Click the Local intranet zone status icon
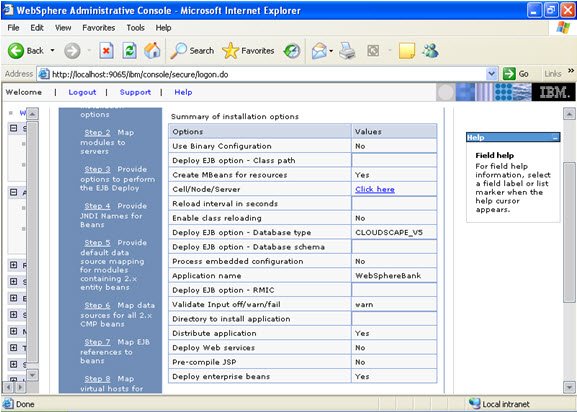The width and height of the screenshot is (577, 412). click(475, 404)
